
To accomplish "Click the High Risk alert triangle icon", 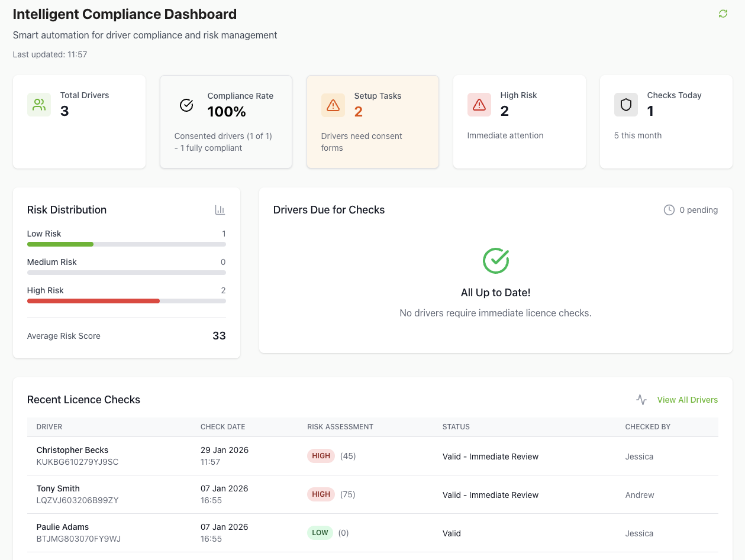I will click(x=479, y=104).
